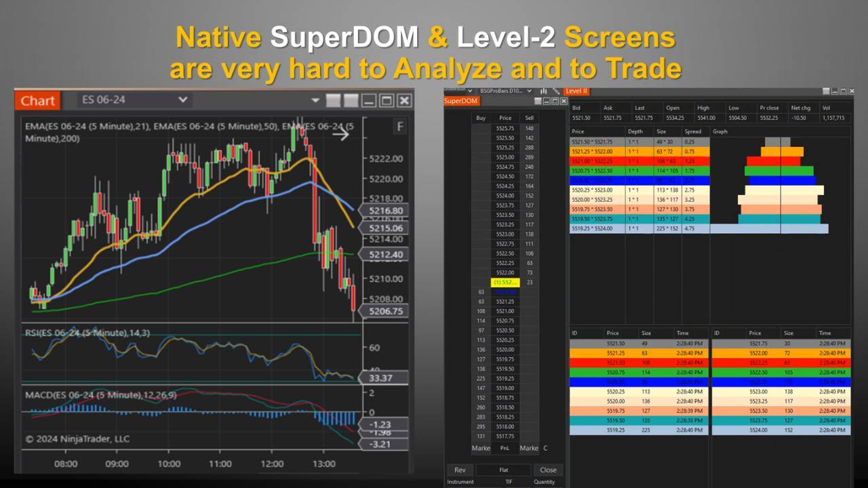This screenshot has height=488, width=868.
Task: Click the Rev button in SuperDOM
Action: pos(460,470)
